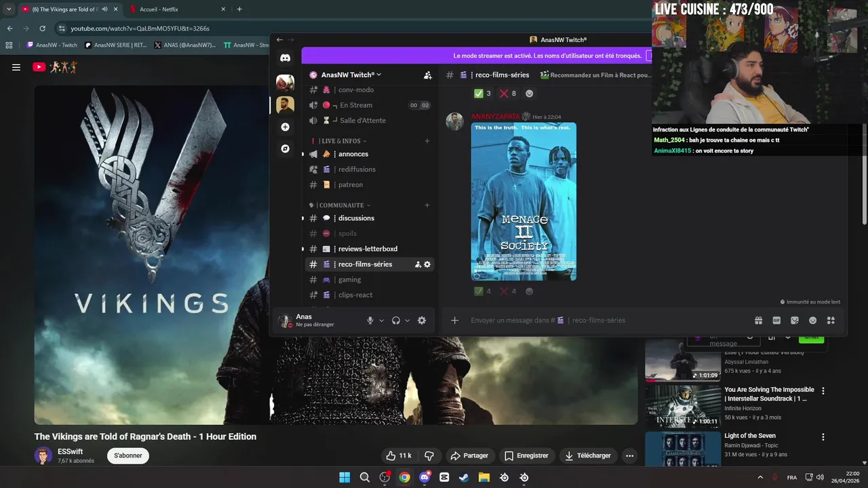This screenshot has width=868, height=488.
Task: Reload the YouTube page
Action: [x=43, y=28]
